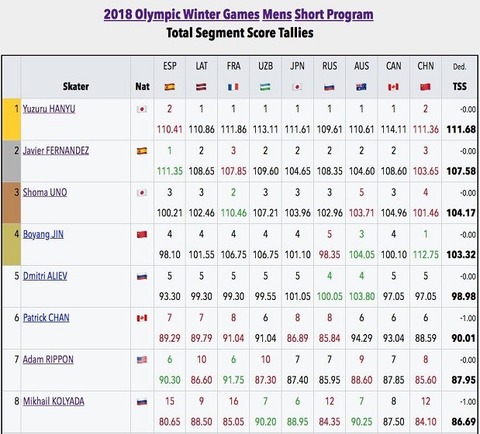Click the Australia flag under AUS header

point(361,87)
